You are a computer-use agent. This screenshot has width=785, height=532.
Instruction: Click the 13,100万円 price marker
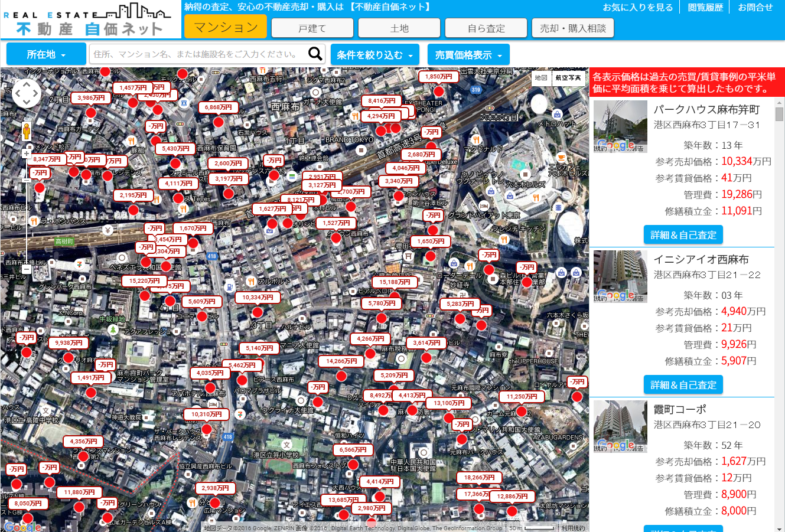[449, 403]
